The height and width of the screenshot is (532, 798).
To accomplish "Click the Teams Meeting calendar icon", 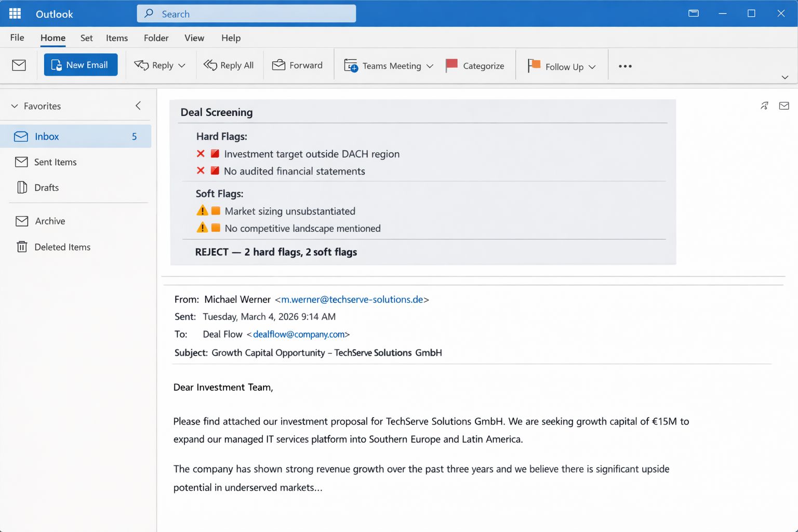I will tap(351, 65).
